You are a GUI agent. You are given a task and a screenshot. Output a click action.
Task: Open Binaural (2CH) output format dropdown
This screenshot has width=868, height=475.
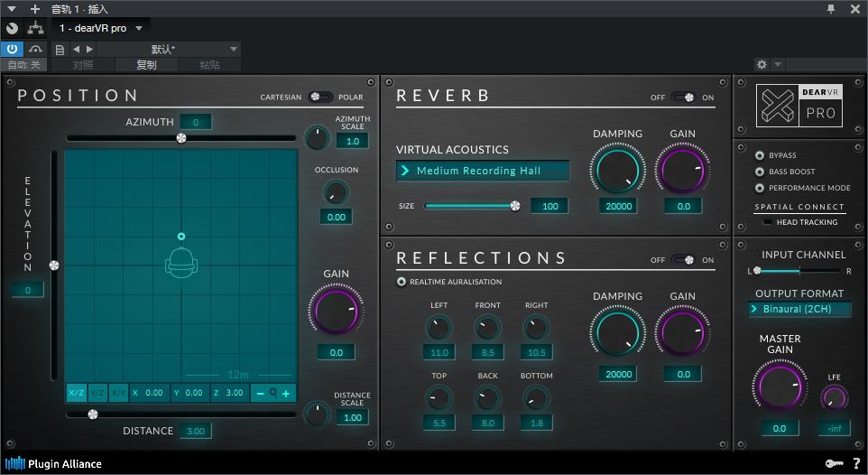pos(799,309)
